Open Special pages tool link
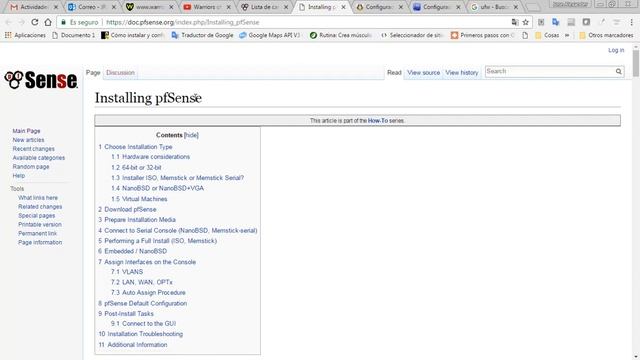 coord(36,216)
